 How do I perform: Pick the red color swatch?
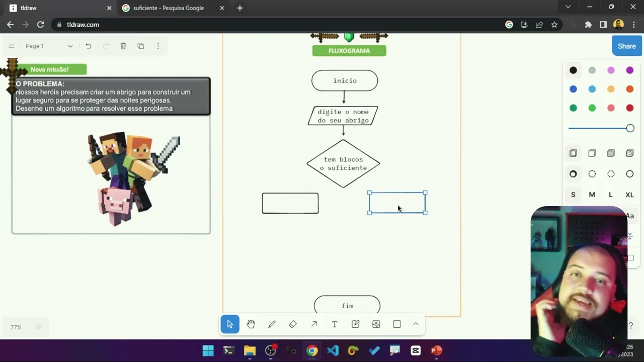click(x=630, y=108)
